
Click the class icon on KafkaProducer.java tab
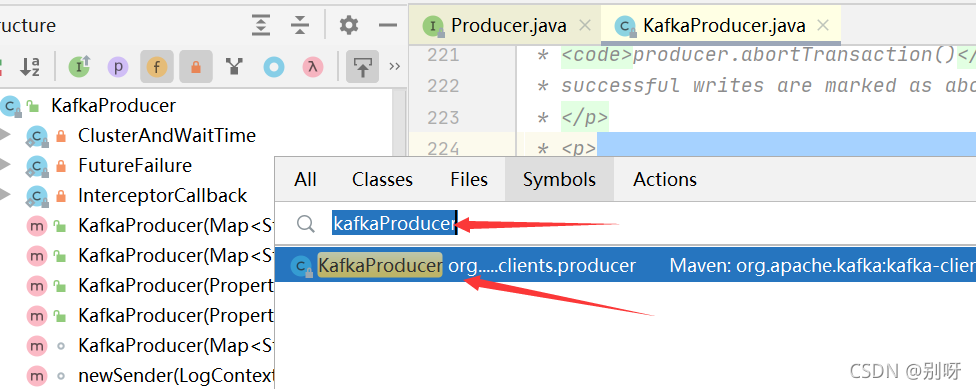[625, 26]
